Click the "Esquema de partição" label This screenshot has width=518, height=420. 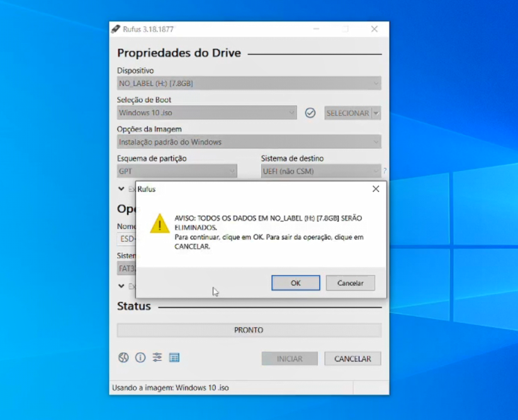[x=152, y=158]
